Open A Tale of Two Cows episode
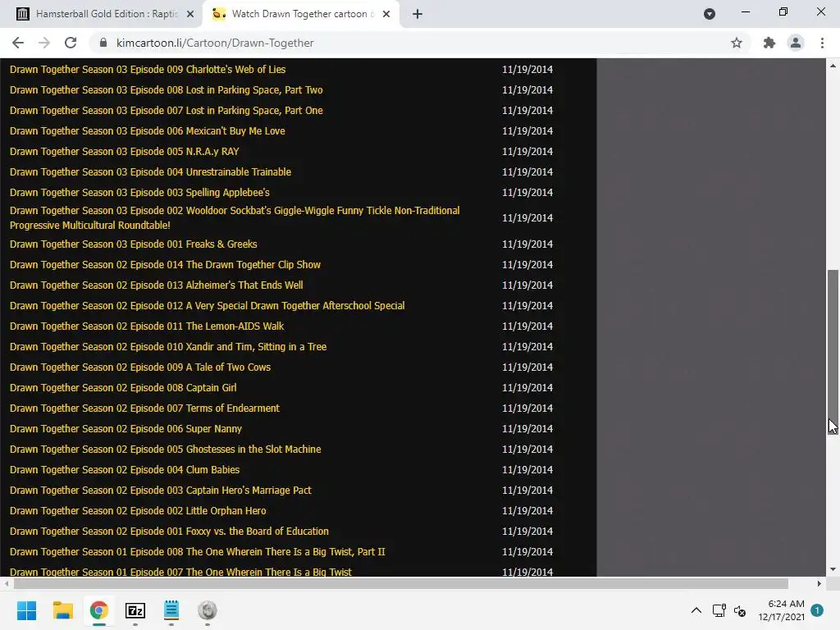 [140, 367]
